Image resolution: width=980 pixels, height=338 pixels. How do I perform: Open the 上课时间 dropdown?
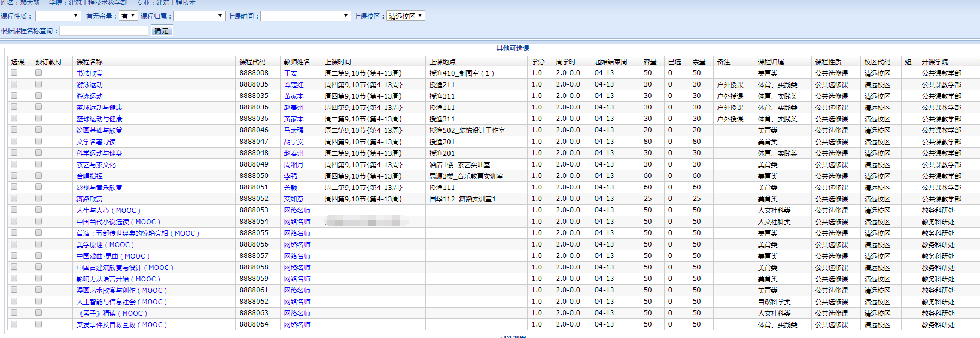305,16
